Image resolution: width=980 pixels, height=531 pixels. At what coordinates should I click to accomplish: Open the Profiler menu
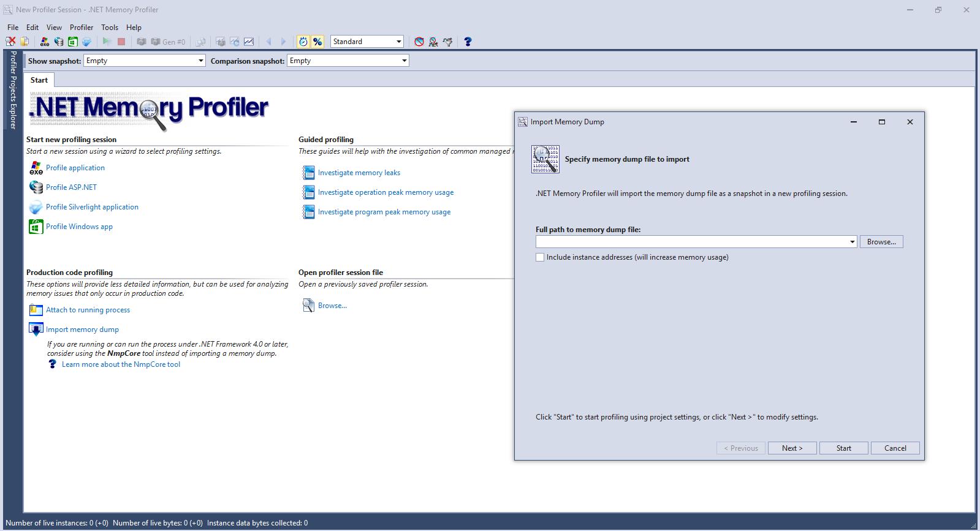pyautogui.click(x=82, y=28)
